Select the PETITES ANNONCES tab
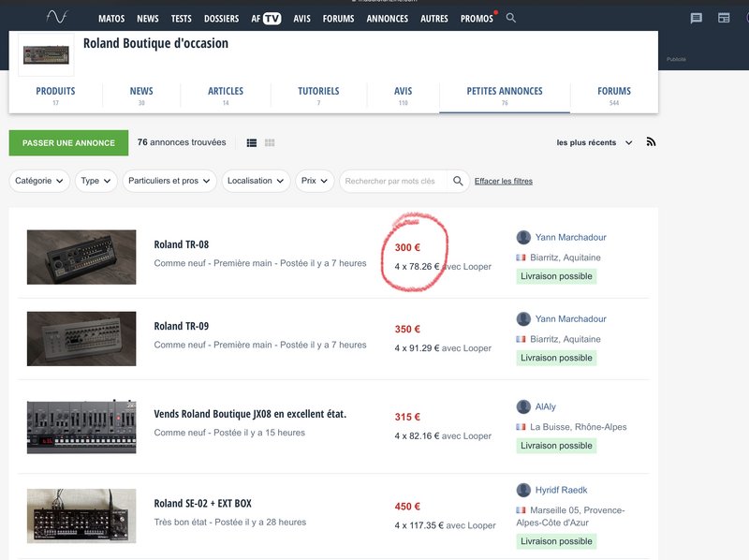Image resolution: width=749 pixels, height=560 pixels. [505, 96]
